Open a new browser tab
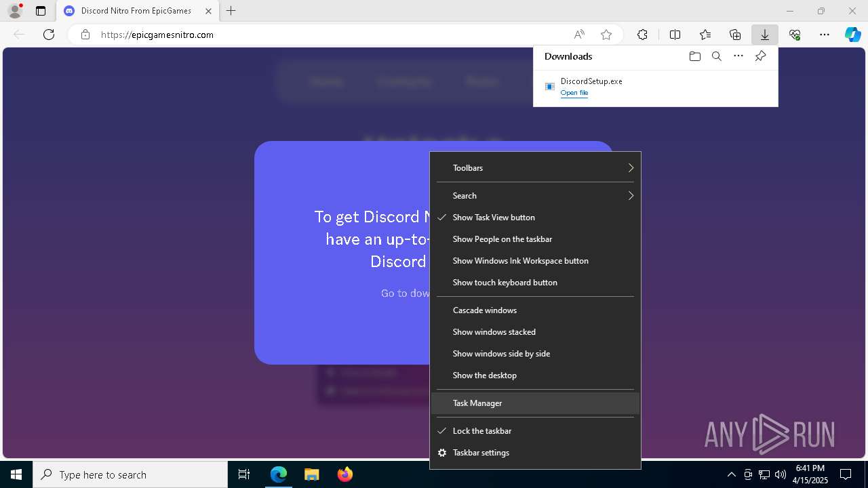868x488 pixels. point(231,11)
